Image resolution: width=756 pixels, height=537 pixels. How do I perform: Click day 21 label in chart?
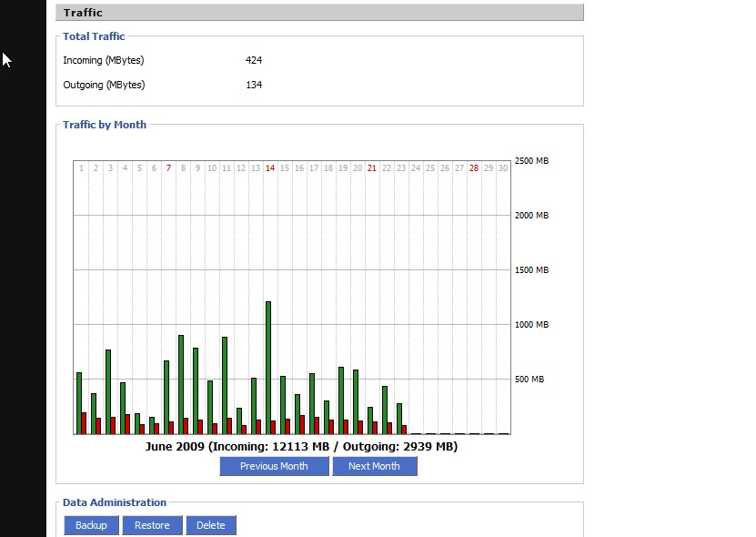tap(372, 167)
